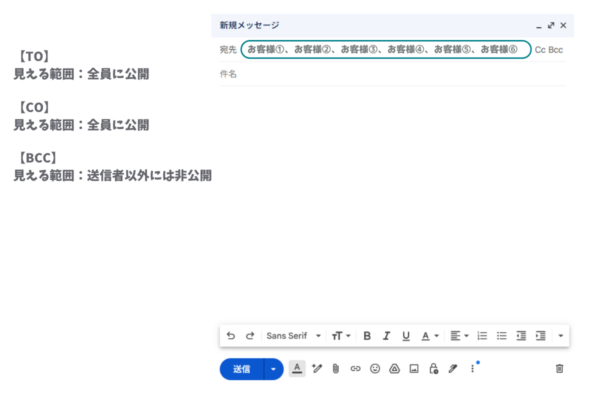Screen dimensions: 600x400
Task: Attach a file with the paperclip
Action: tap(336, 369)
